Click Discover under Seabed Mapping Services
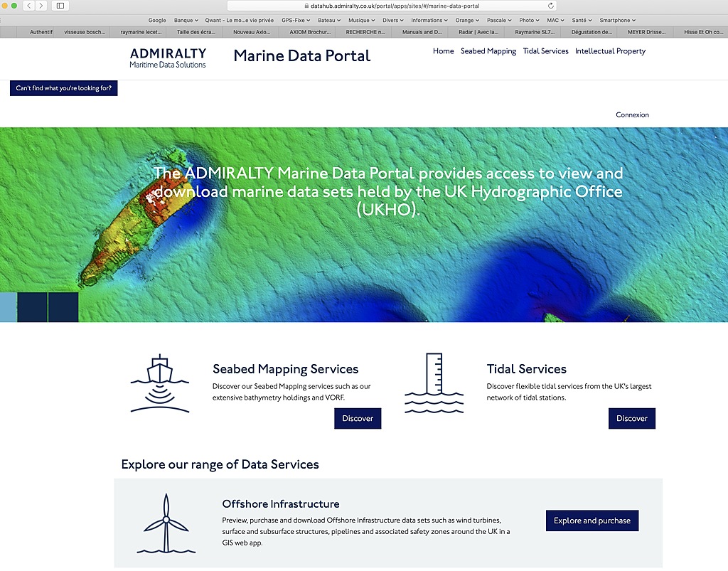The image size is (728, 571). click(x=358, y=418)
